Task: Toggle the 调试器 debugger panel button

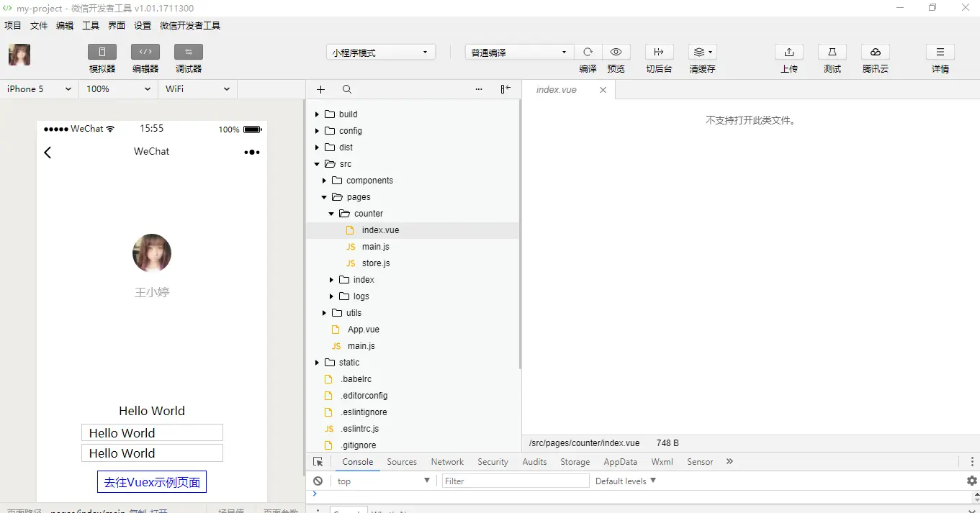Action: (189, 52)
